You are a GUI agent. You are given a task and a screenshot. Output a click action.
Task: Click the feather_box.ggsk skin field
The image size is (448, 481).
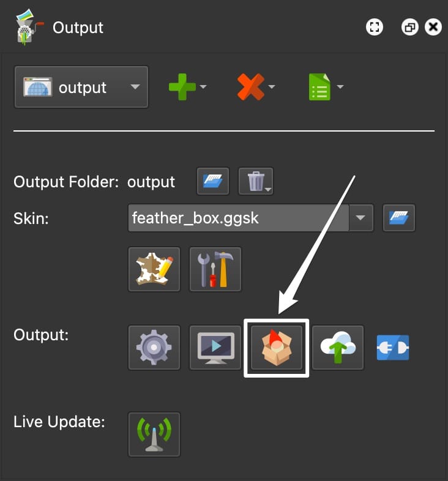239,218
